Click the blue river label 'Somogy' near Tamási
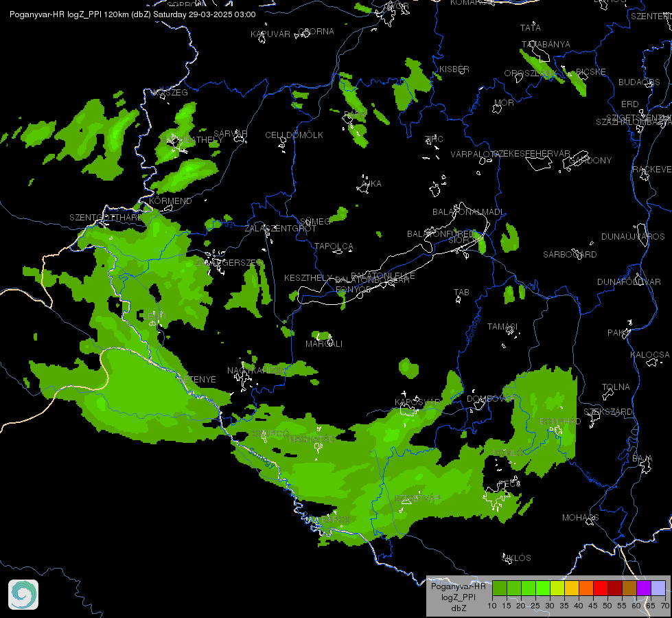Screen dimensions: 672x618 [x=474, y=328]
